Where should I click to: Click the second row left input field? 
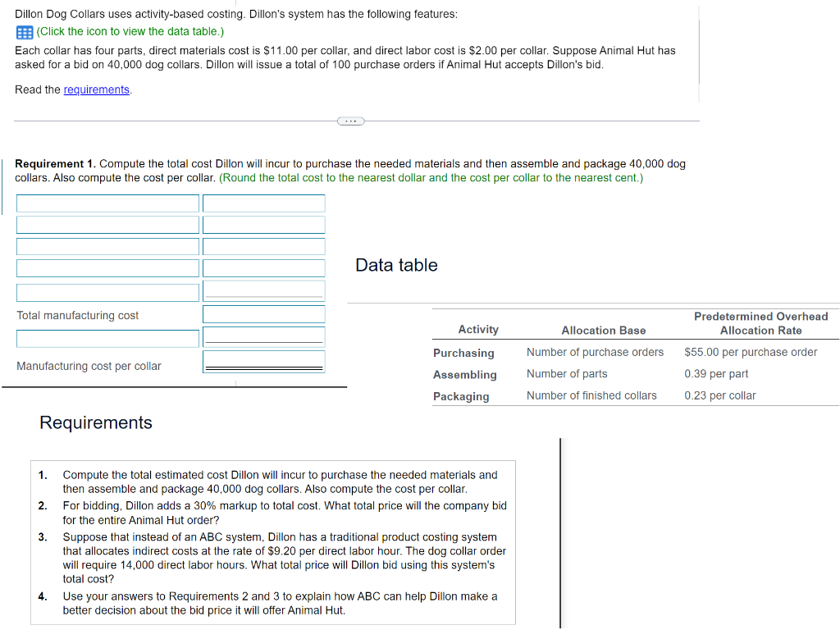tap(107, 224)
